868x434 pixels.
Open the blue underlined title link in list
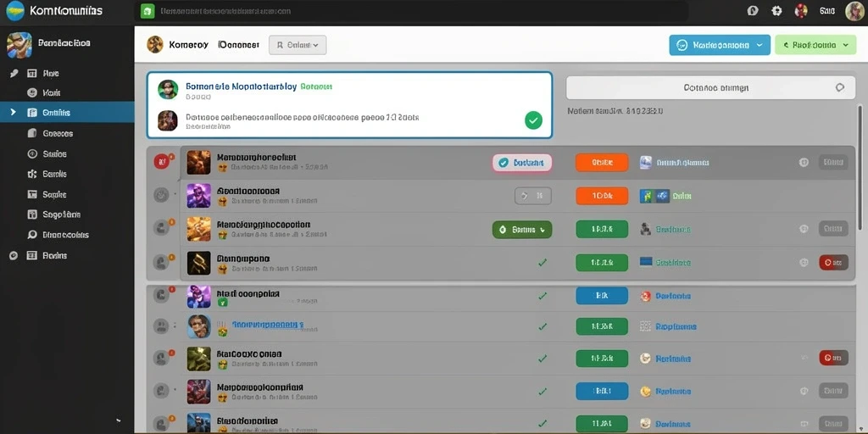pyautogui.click(x=267, y=324)
